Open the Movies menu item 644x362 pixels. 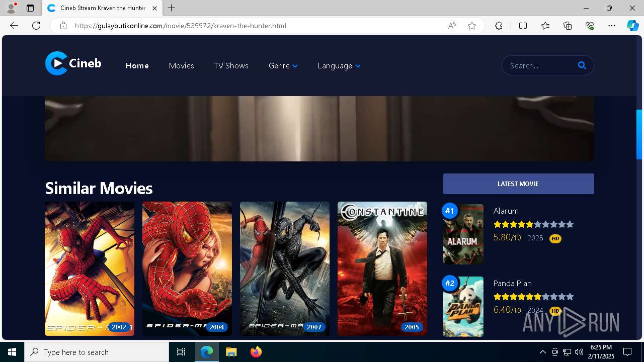[182, 66]
